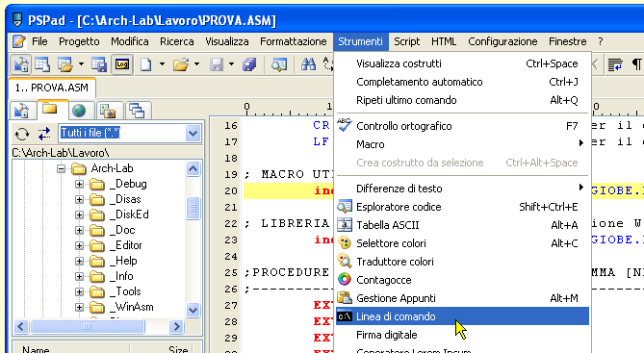The width and height of the screenshot is (644, 353).
Task: Toggle the show special characters pilcrow icon
Action: (636, 64)
